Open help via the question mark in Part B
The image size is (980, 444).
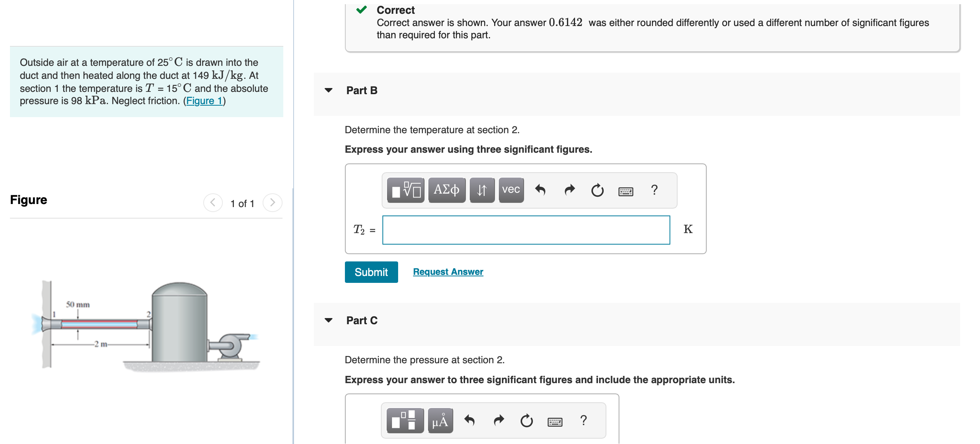[655, 190]
